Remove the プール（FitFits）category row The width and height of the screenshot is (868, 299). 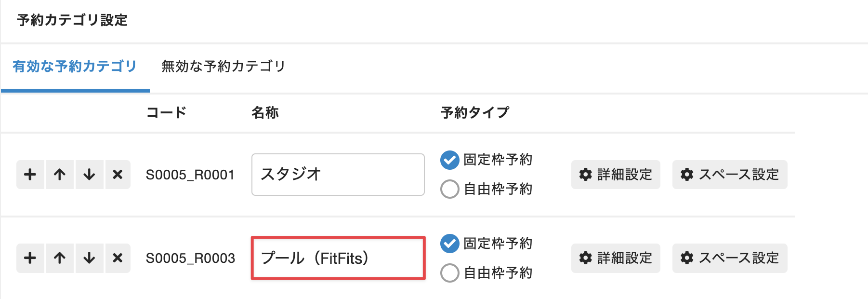[118, 258]
